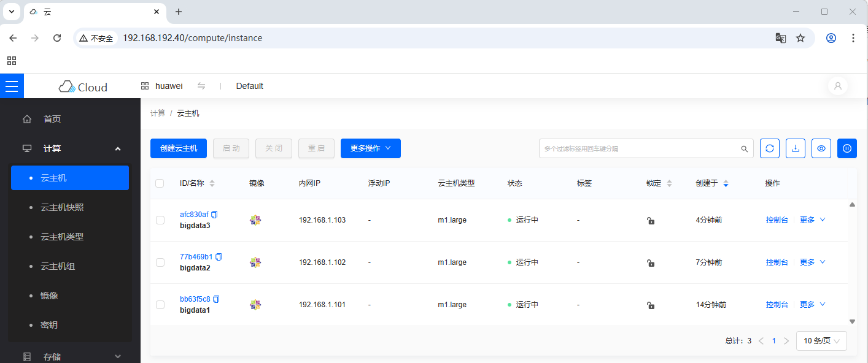Viewport: 868px width, 363px height.
Task: Click the 计算 breadcrumb link
Action: point(158,113)
